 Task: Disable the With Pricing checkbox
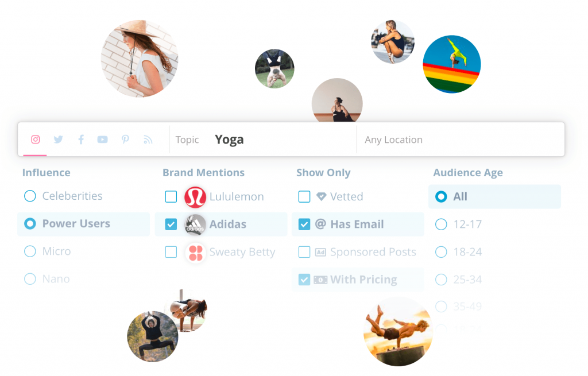point(304,280)
